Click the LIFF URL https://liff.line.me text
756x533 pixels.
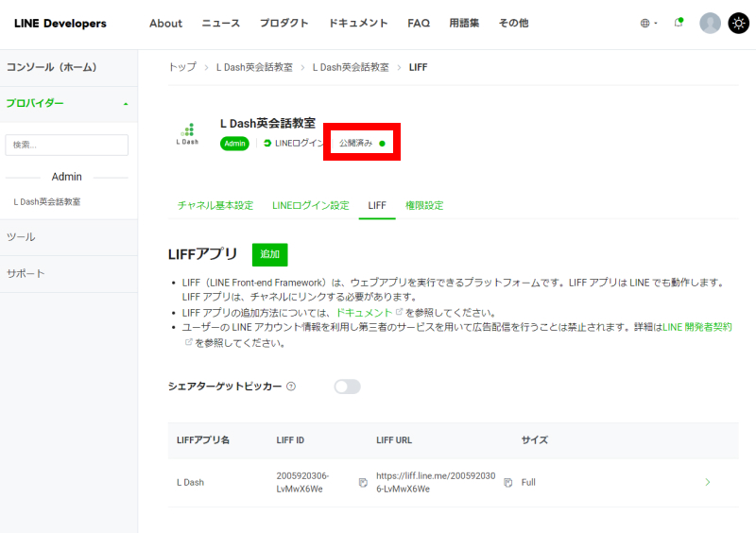point(436,482)
